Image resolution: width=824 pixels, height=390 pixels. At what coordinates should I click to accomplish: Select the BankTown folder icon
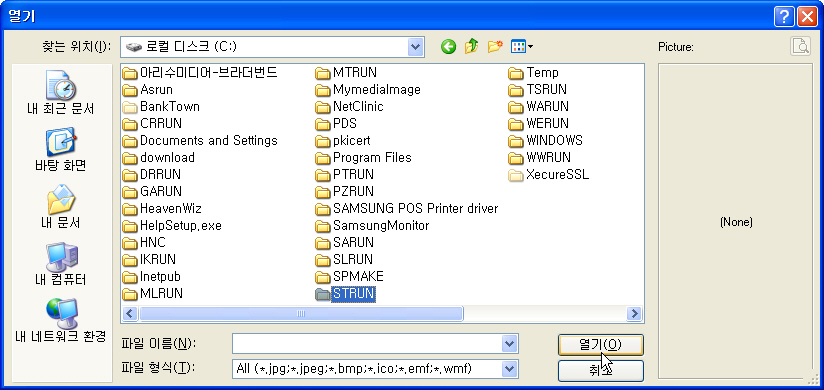[x=129, y=107]
